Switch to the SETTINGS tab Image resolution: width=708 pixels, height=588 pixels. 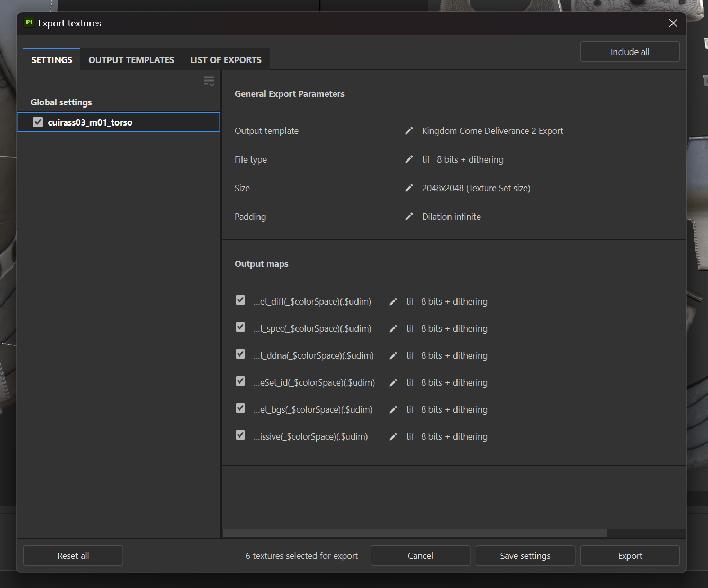(x=52, y=60)
